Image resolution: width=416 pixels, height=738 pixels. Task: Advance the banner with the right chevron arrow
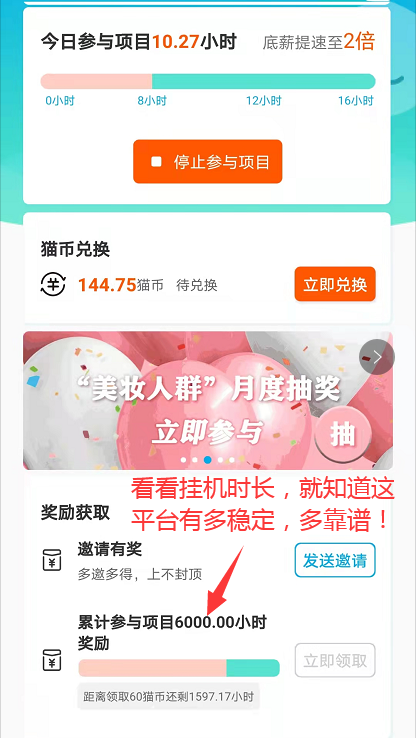click(376, 357)
